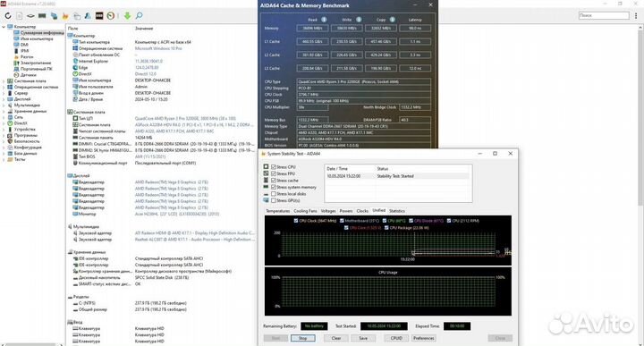
Task: Click the memory chip toolbar icon
Action: click(x=42, y=15)
